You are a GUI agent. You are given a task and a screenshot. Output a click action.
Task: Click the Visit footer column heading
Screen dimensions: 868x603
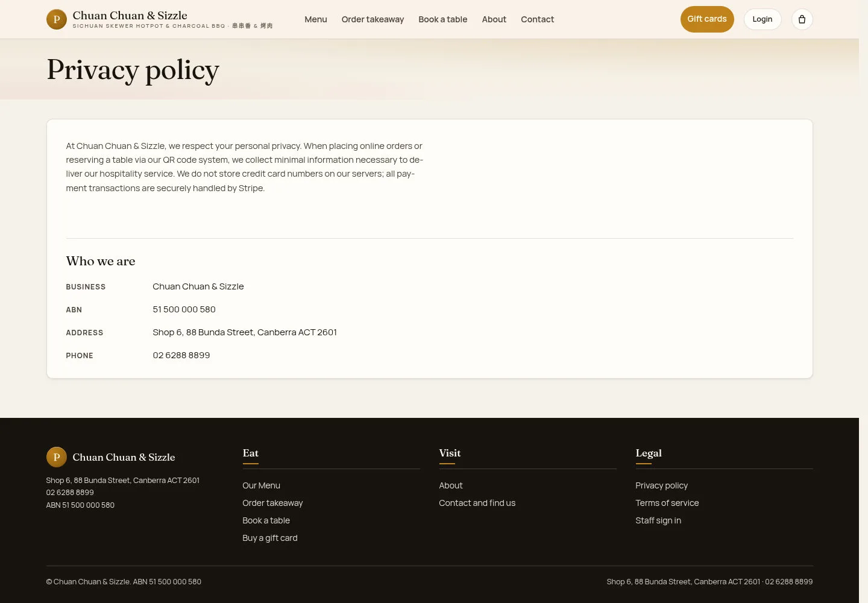coord(450,453)
